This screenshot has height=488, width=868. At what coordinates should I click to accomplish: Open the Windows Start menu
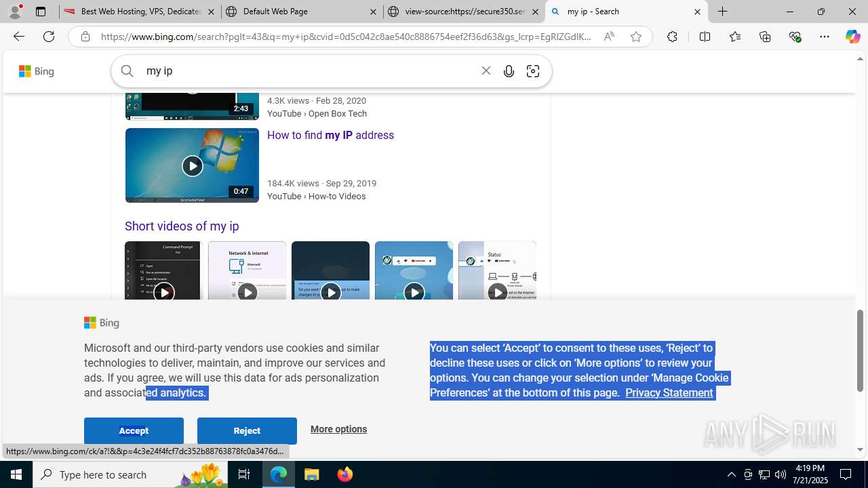tap(16, 474)
